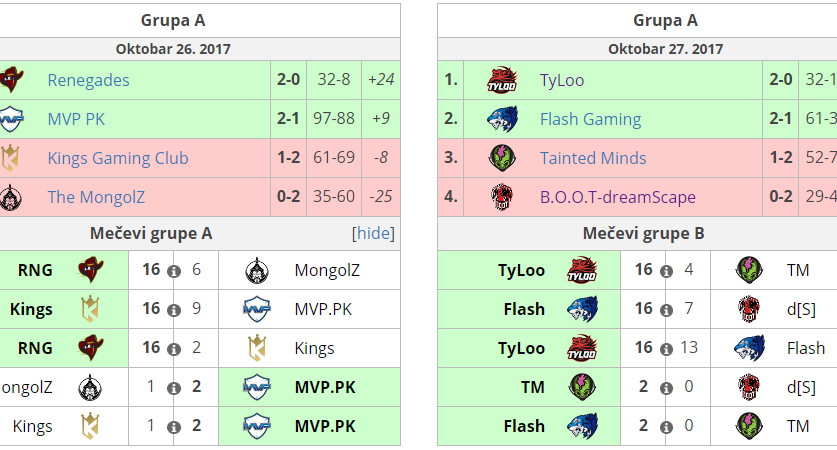This screenshot has height=450, width=837.
Task: Show details for Kings 16-9 MVP.PK match
Action: (x=174, y=310)
